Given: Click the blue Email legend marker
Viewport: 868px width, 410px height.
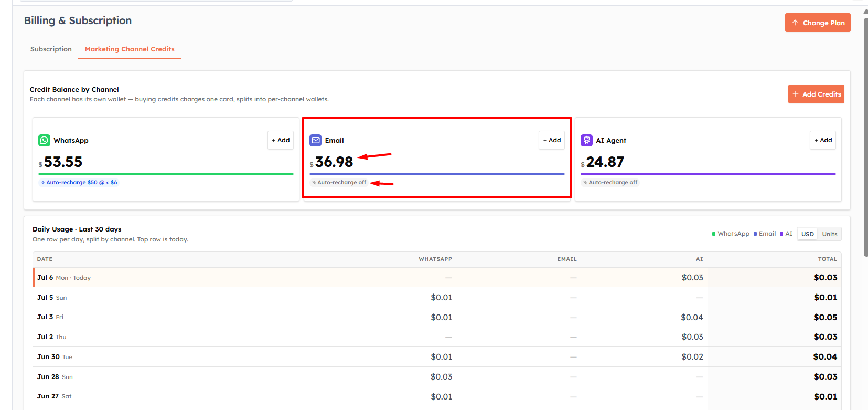Looking at the screenshot, I should click(755, 234).
